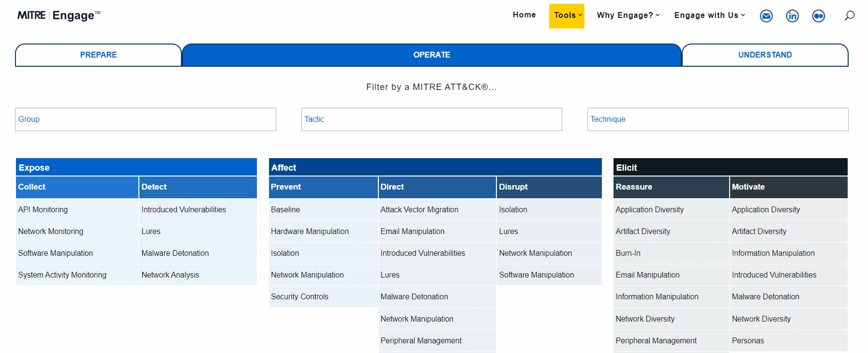Click the Expose goal header
The image size is (868, 353).
coord(136,167)
